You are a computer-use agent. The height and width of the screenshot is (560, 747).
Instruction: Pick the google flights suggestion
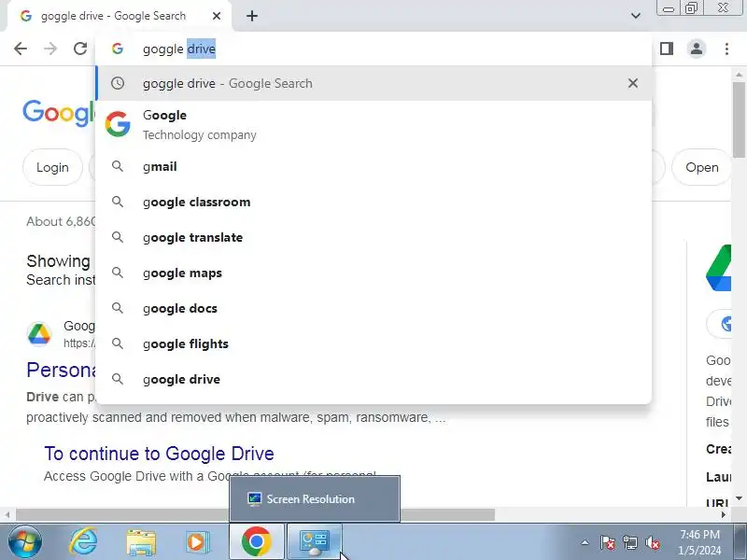point(373,343)
